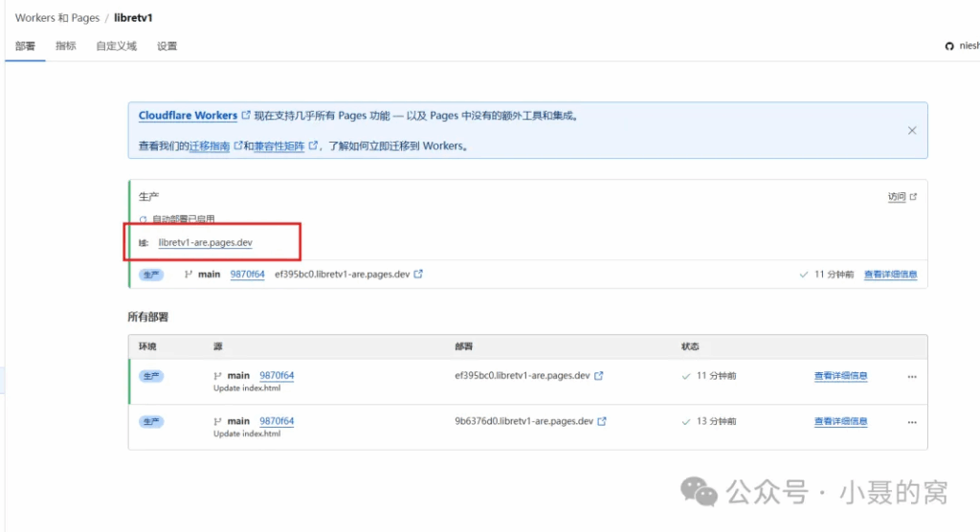Click 9b6376d0.libretv1-are.pages.dev deployment URL
980x532 pixels.
[523, 421]
